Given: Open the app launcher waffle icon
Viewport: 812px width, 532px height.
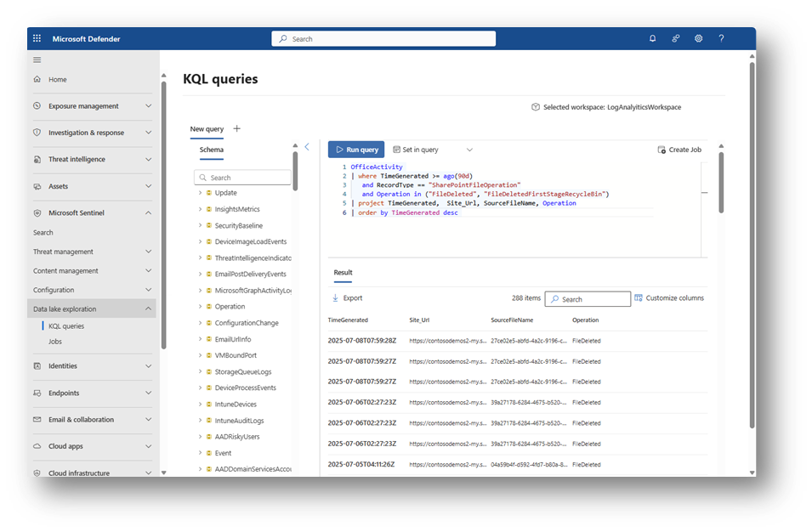Looking at the screenshot, I should (x=37, y=38).
